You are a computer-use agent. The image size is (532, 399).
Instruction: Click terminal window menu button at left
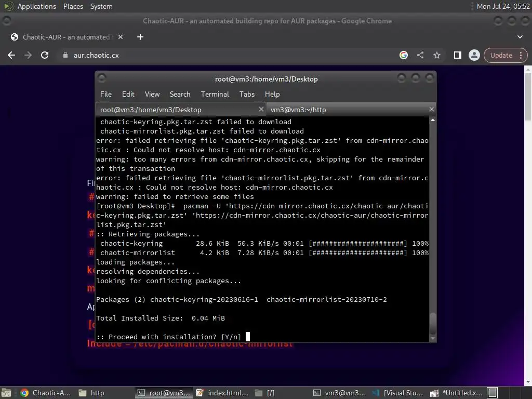click(x=102, y=78)
